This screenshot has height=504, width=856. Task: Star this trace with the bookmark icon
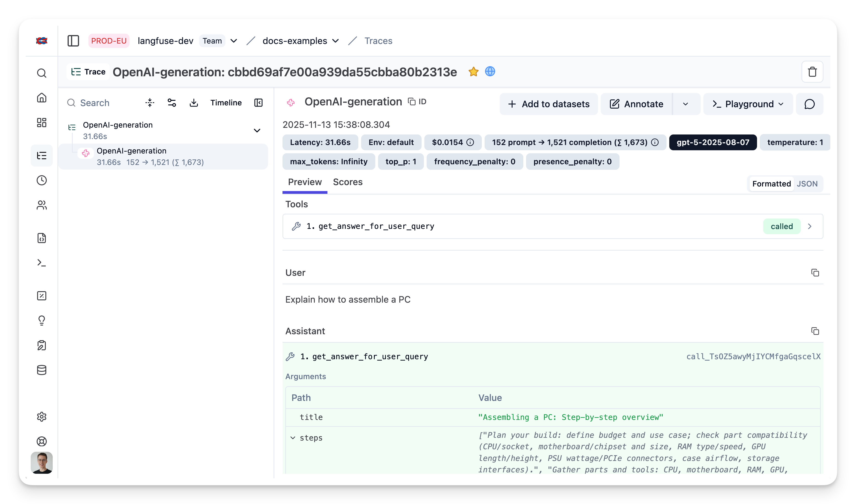click(473, 72)
